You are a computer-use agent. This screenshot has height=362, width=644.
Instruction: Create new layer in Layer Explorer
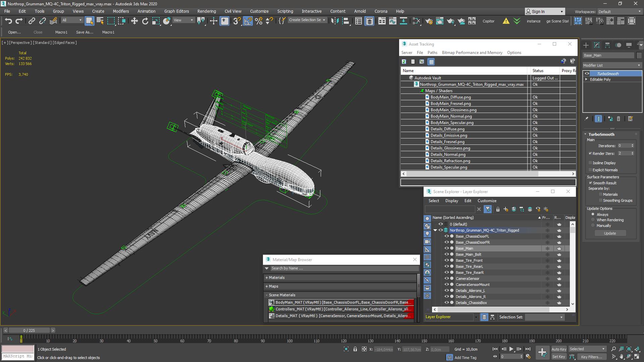[x=506, y=209]
